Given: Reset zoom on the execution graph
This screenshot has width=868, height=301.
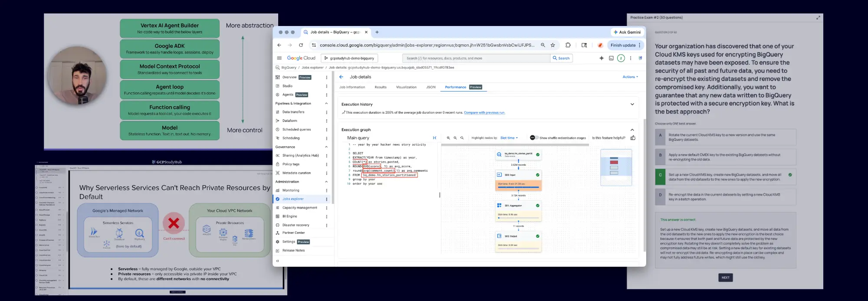Looking at the screenshot, I should pos(462,138).
